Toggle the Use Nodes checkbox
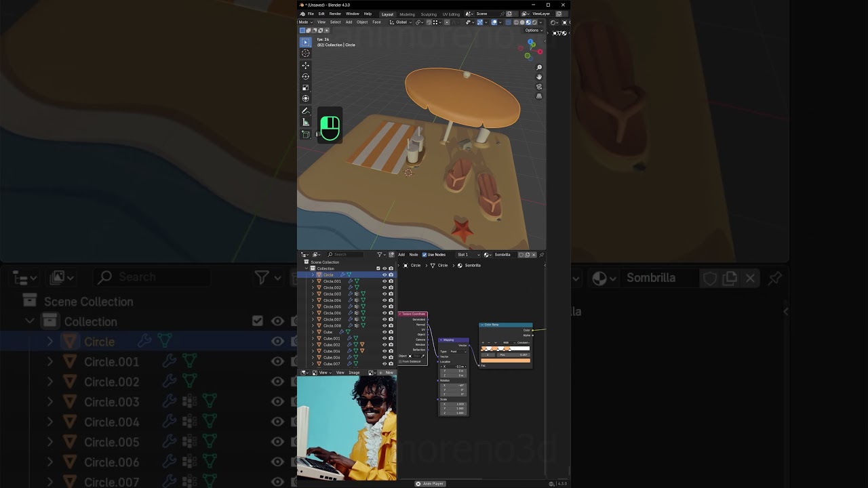868x488 pixels. [425, 255]
